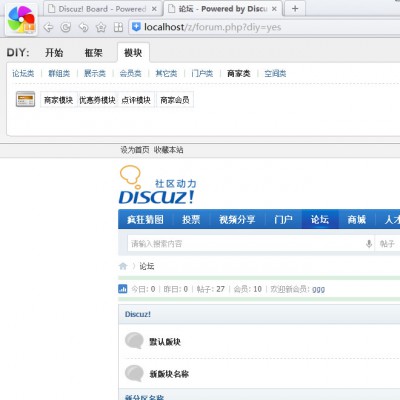400x400 pixels.
Task: Click the browser back arrow icon
Action: 48,27
